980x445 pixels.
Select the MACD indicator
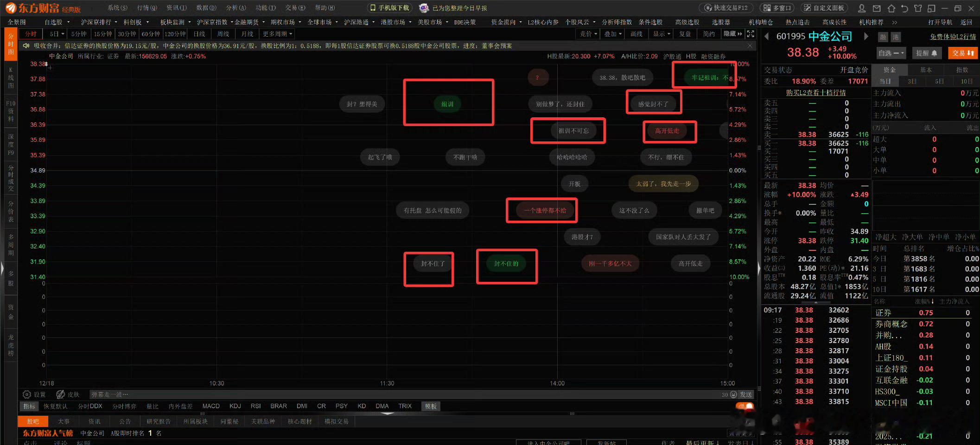point(211,406)
